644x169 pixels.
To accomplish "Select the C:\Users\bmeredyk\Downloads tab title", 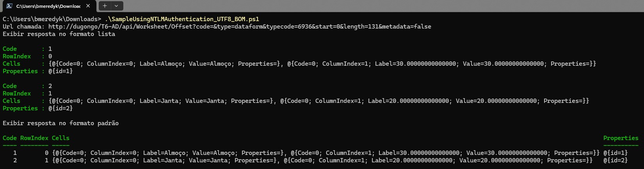I will pos(48,6).
